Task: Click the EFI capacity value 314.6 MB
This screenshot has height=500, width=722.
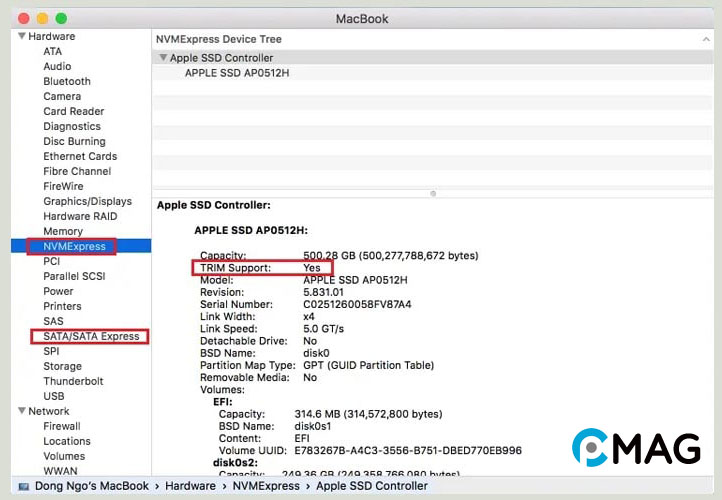Action: tap(317, 414)
